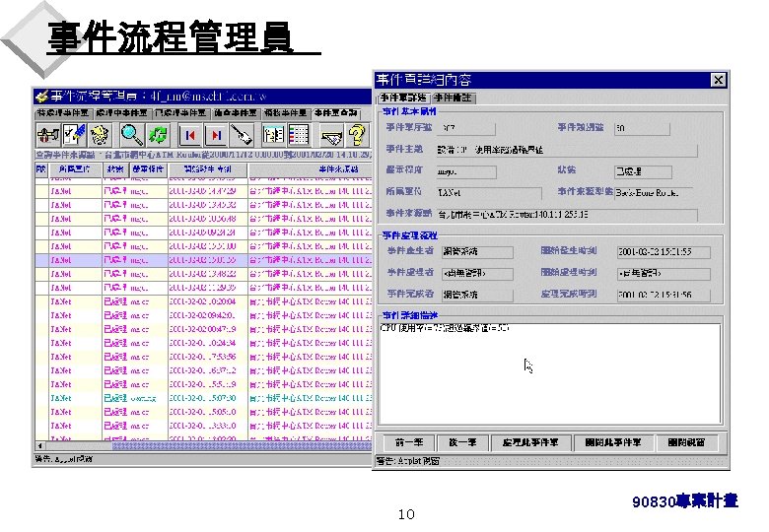
Task: Sort by the 狀態 column header
Action: coord(115,169)
